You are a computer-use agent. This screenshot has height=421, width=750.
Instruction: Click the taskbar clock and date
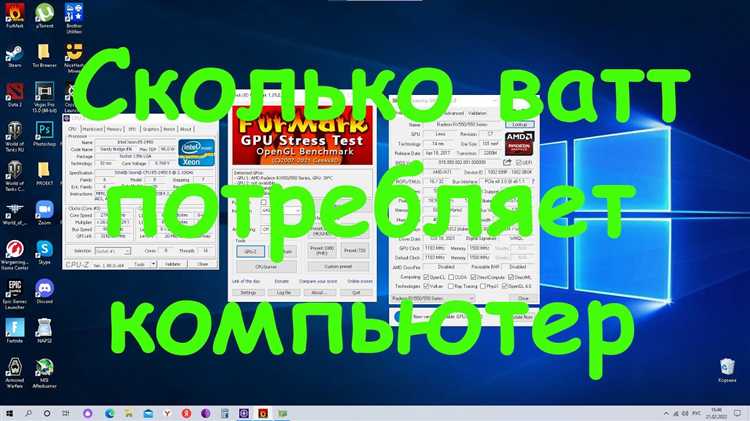[716, 413]
